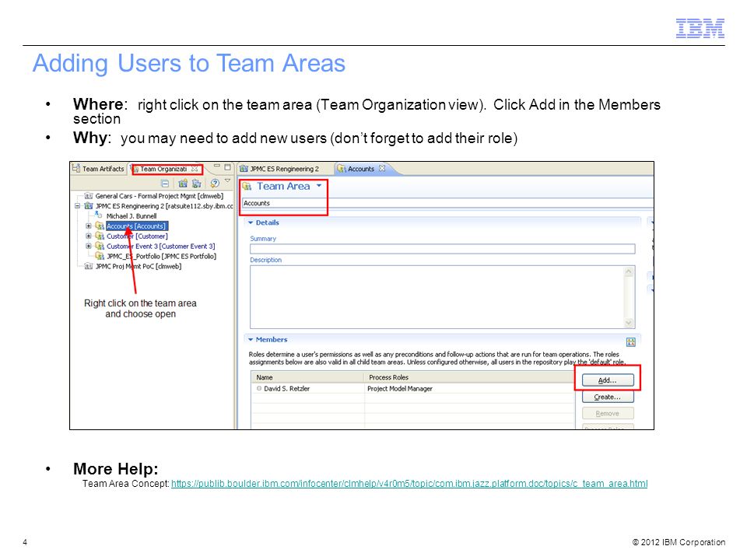747x560 pixels.
Task: Click the Project Model Manager role cell
Action: [400, 389]
